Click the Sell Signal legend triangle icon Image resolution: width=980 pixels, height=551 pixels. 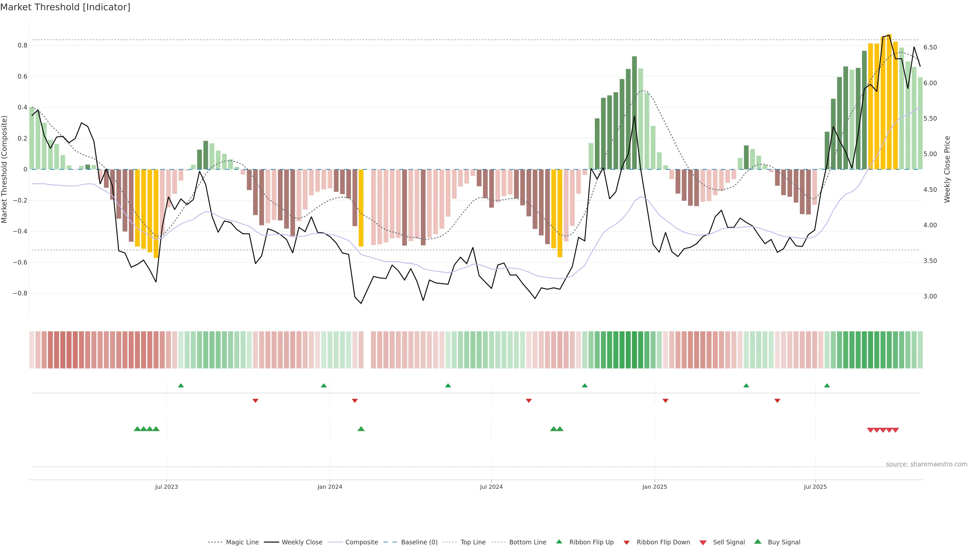click(x=703, y=543)
